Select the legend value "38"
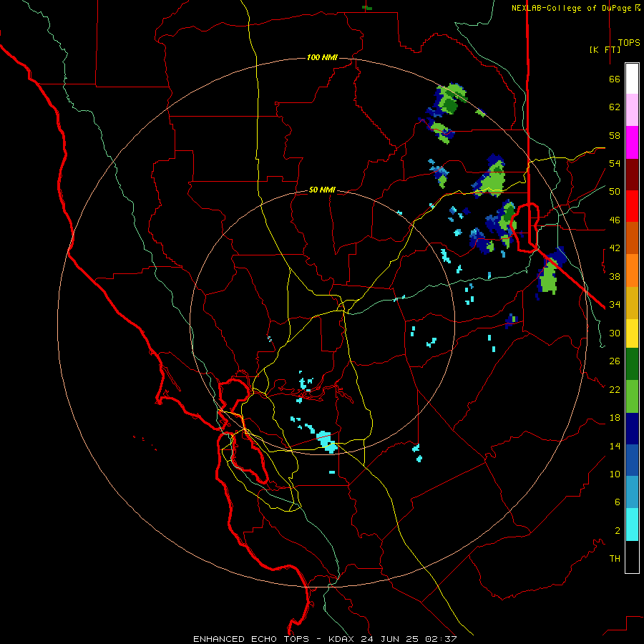This screenshot has height=644, width=644. [615, 276]
